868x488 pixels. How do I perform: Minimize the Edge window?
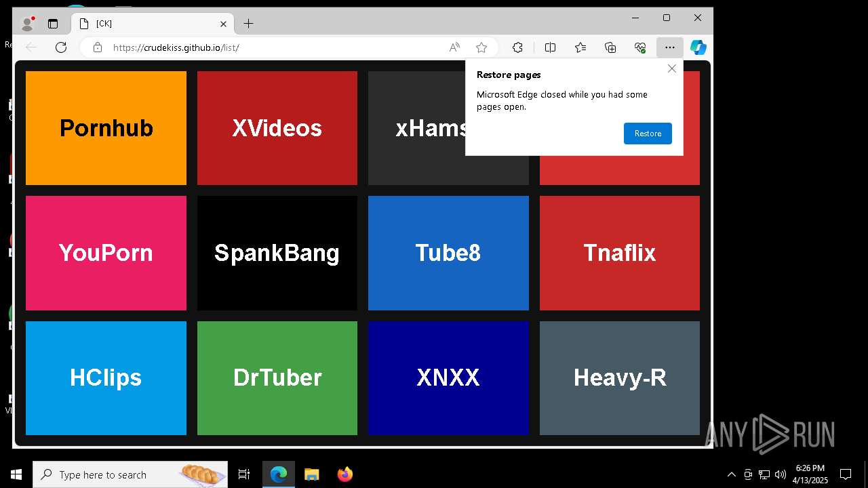tap(635, 18)
